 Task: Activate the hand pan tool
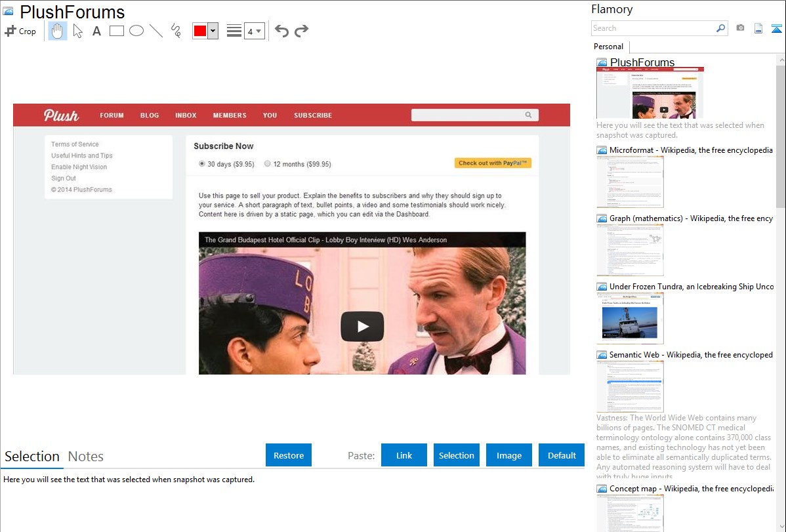pos(58,31)
